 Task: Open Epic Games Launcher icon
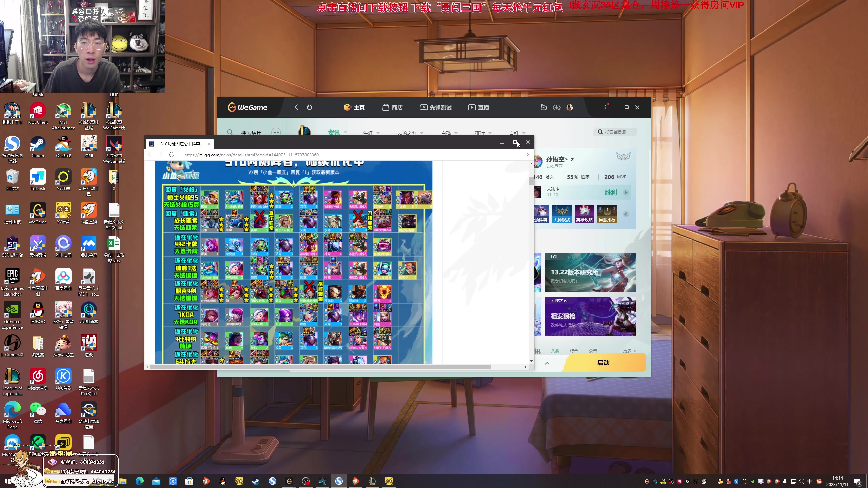tap(12, 283)
